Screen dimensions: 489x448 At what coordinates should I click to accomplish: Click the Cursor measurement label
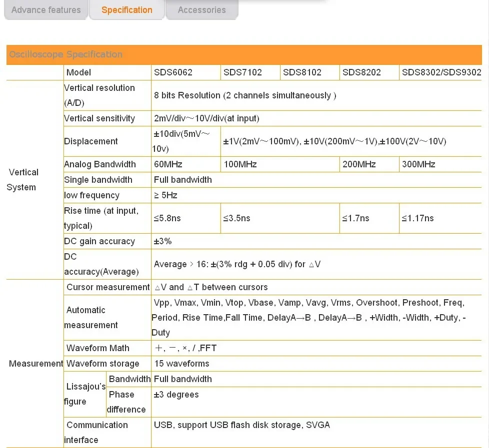tap(108, 287)
